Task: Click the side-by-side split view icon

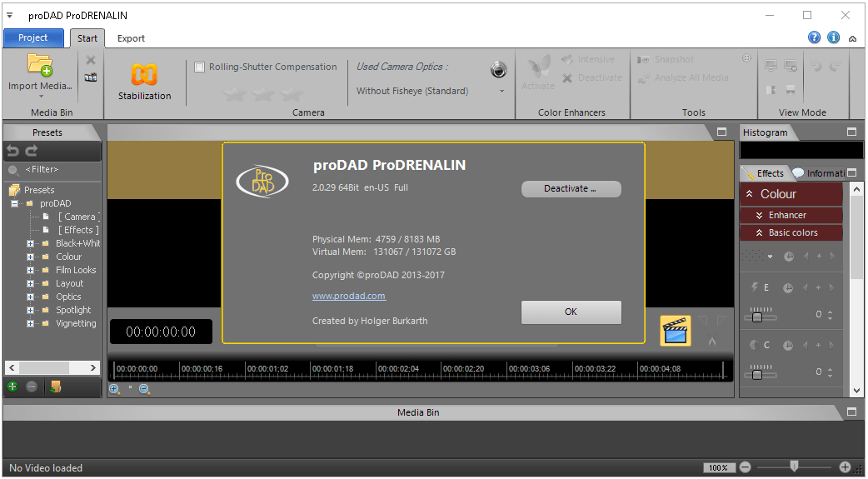Action: tap(771, 90)
